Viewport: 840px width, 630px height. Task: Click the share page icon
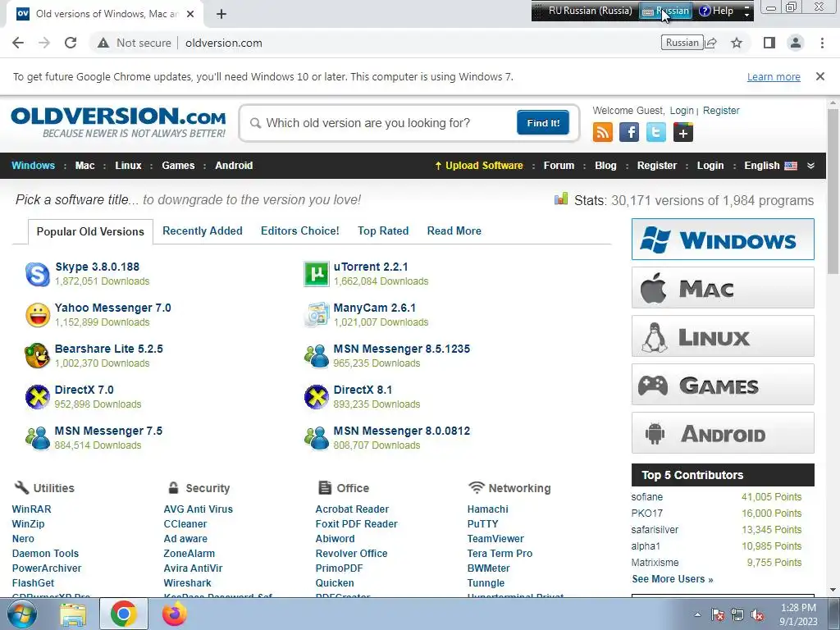click(711, 43)
